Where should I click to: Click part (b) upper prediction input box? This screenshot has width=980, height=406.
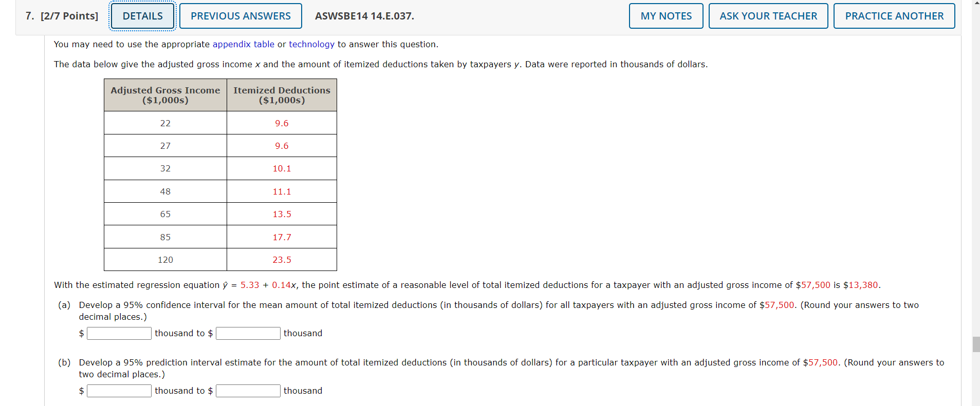pos(248,391)
